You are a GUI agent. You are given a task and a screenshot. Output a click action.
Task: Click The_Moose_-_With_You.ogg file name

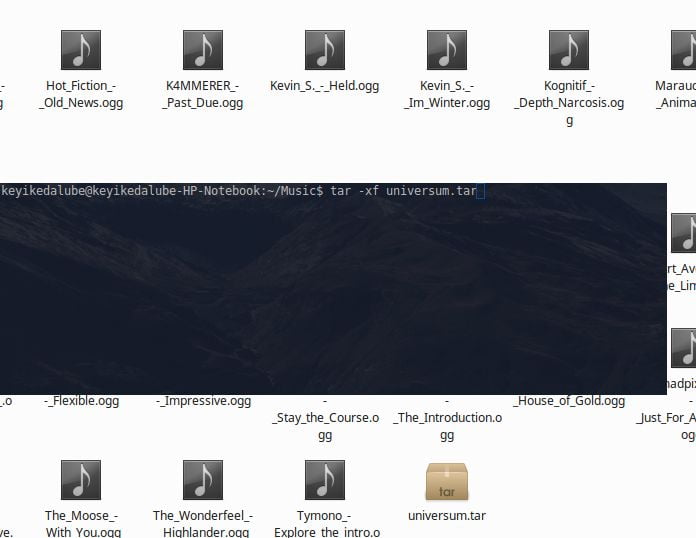tap(83, 523)
